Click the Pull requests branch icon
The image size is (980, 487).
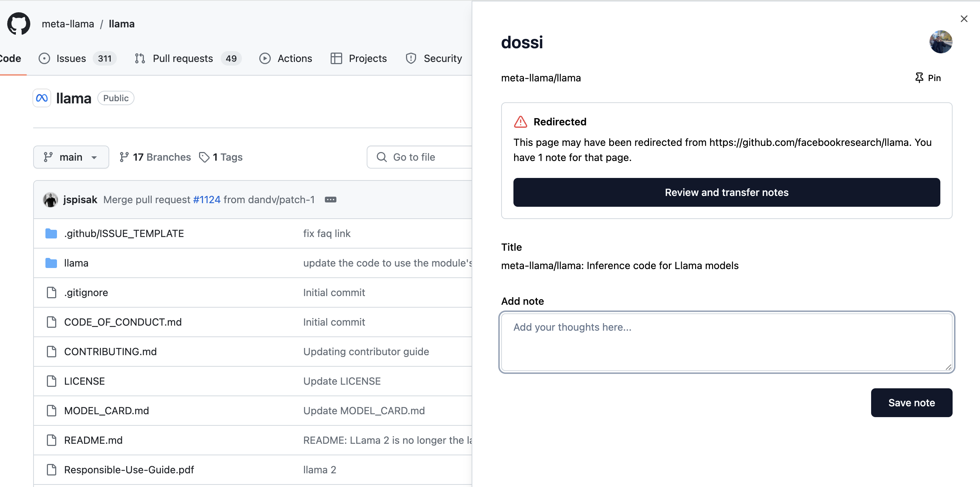[x=140, y=59]
